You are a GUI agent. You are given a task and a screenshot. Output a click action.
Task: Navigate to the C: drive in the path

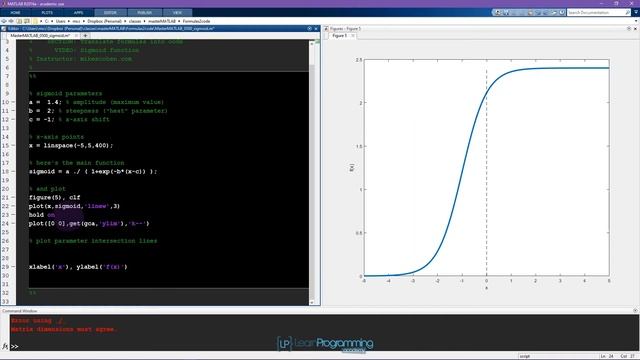click(47, 21)
